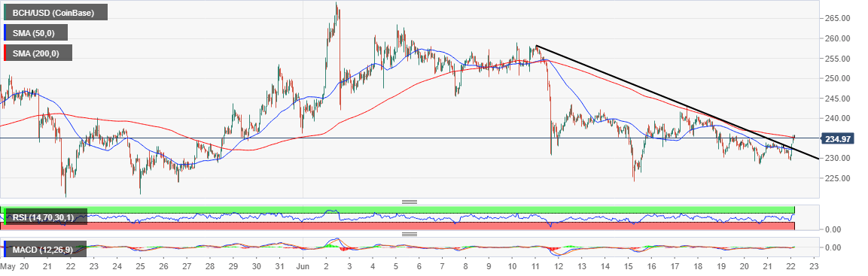Click the 9 date label on time axis
This screenshot has height=276, width=868.
click(489, 266)
